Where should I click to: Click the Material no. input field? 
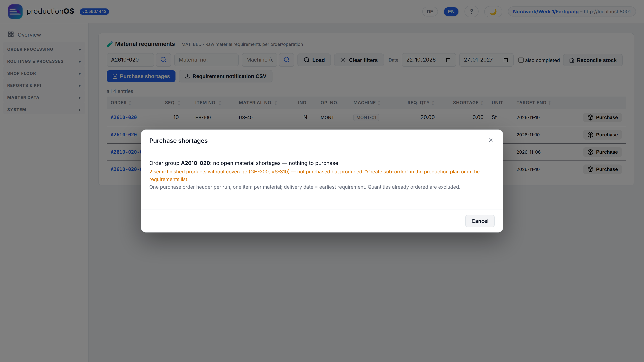[x=206, y=60]
